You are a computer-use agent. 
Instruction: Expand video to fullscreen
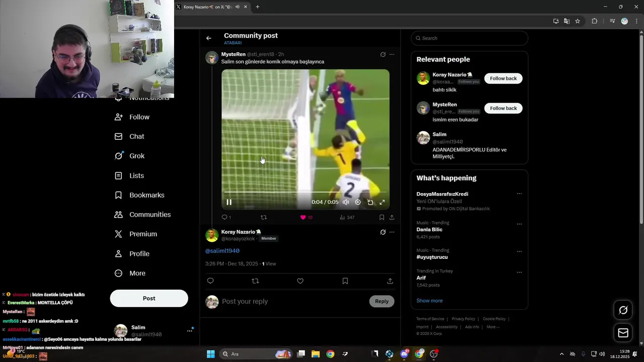[x=382, y=202]
